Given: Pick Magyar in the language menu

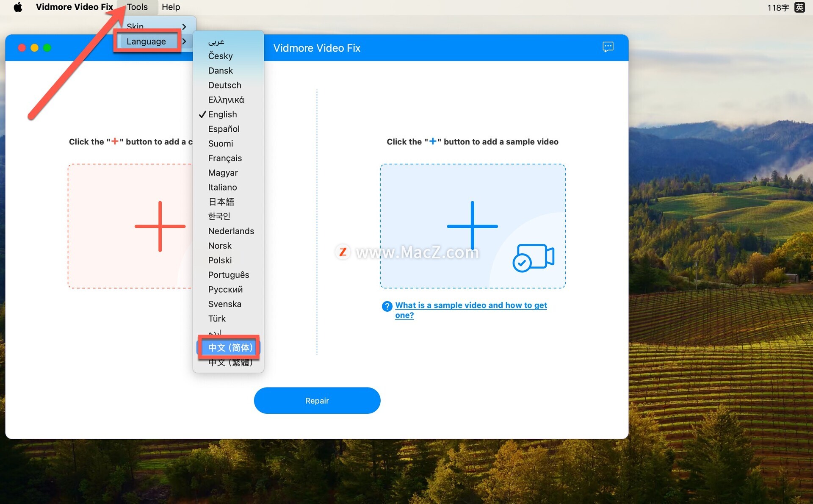Looking at the screenshot, I should tap(229, 173).
